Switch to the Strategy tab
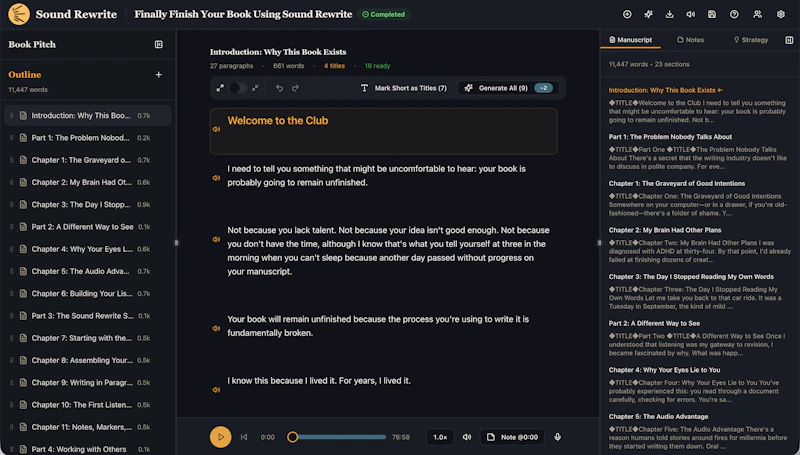Image resolution: width=800 pixels, height=455 pixels. click(x=751, y=40)
